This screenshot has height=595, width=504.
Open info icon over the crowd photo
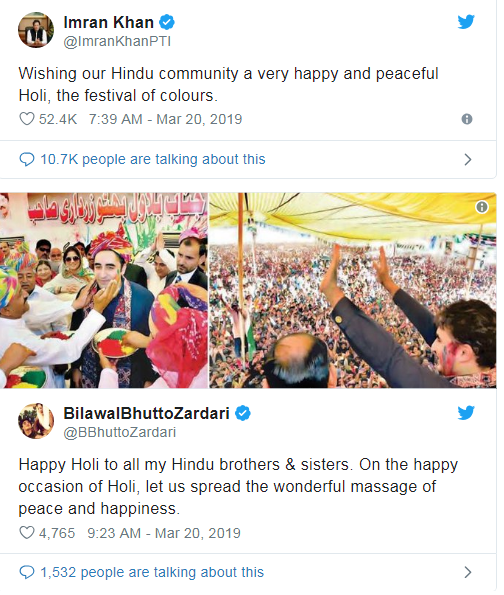click(482, 207)
